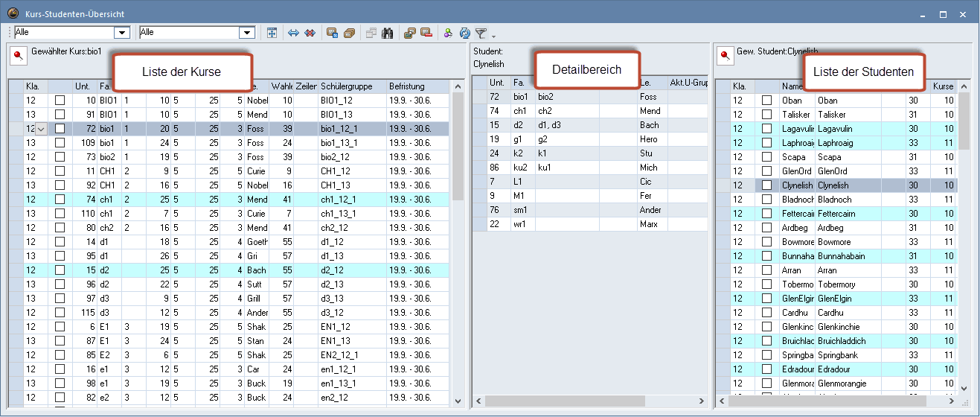Click the window with blue square icon

(333, 33)
